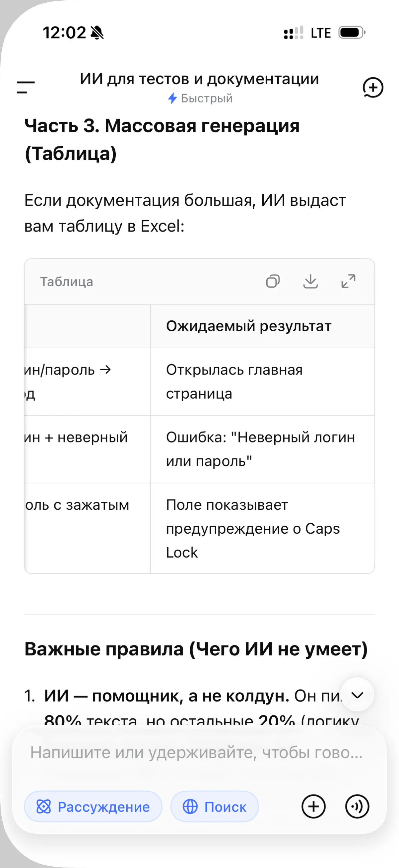Tap paragraph Если документация большая

tap(185, 213)
